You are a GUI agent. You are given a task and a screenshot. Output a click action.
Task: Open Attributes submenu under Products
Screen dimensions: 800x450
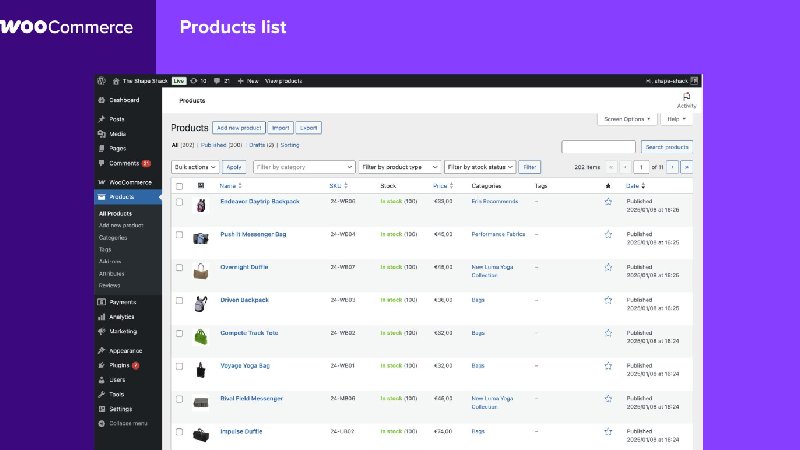(112, 273)
